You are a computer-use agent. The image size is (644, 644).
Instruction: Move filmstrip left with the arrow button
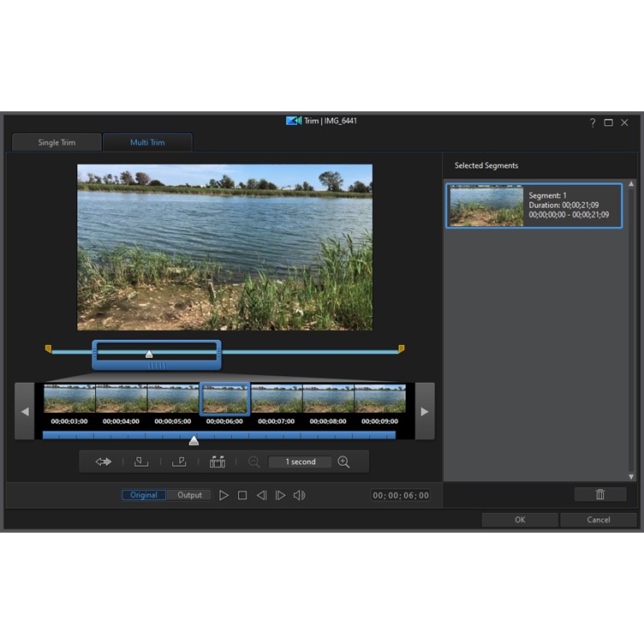click(25, 411)
